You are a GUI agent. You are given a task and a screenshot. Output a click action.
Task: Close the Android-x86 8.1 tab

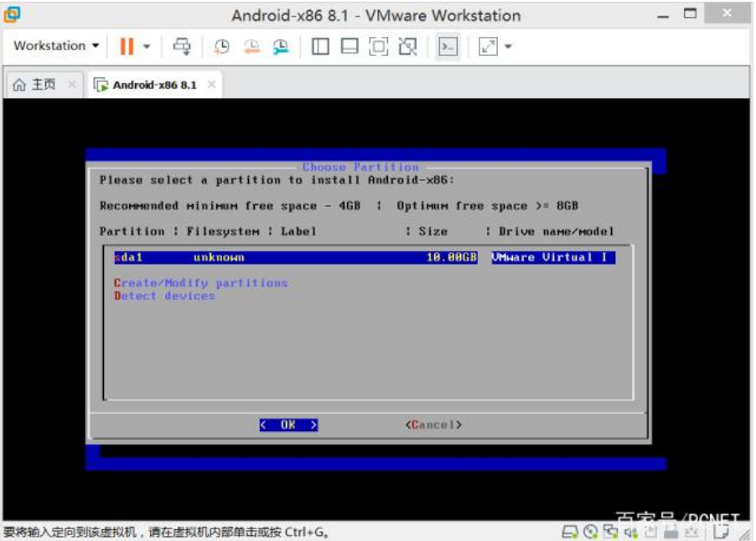(x=211, y=85)
